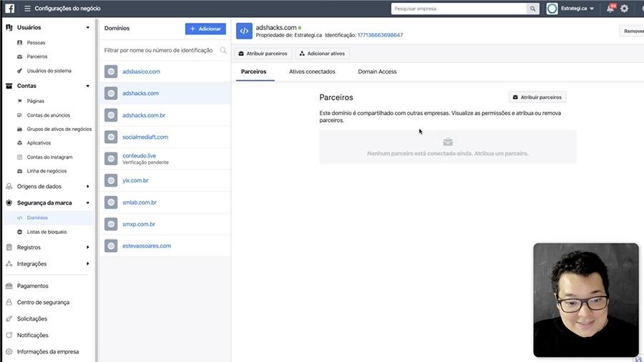The image size is (644, 362).
Task: Click the globe icon beside socialmediaft.com
Action: [111, 137]
